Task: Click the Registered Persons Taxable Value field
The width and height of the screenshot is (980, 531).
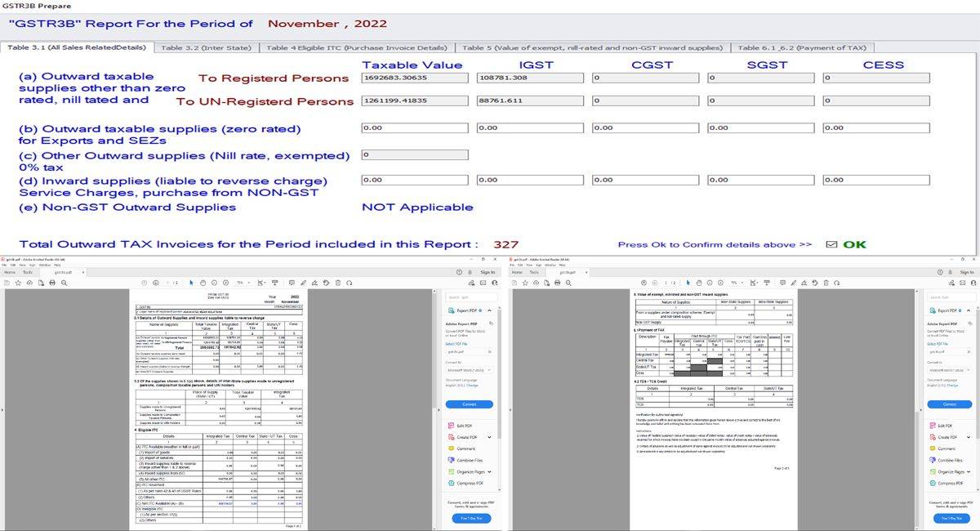Action: pyautogui.click(x=414, y=78)
